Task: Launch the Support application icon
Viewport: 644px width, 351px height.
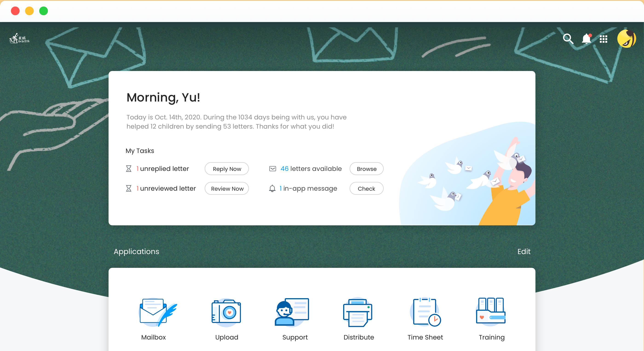Action: [x=292, y=312]
